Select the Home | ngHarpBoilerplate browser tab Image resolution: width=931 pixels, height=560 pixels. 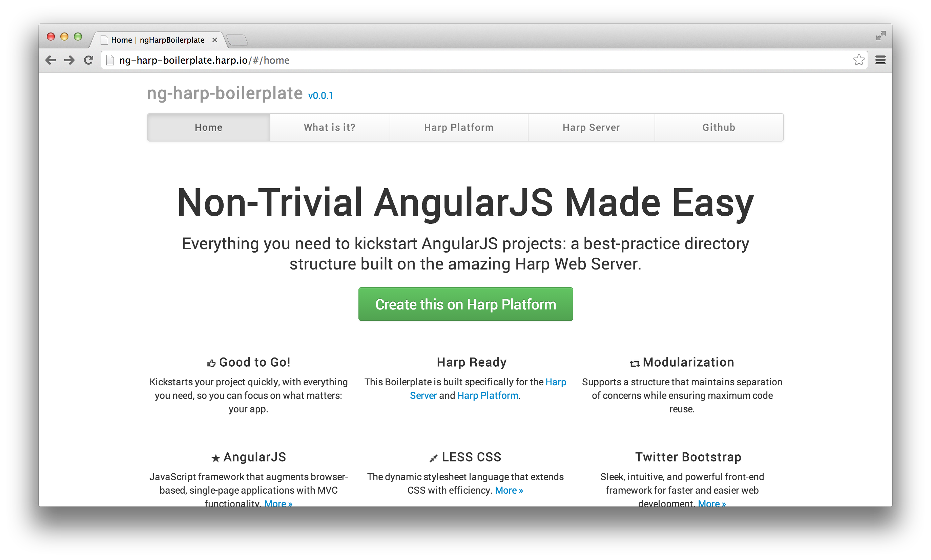[159, 40]
